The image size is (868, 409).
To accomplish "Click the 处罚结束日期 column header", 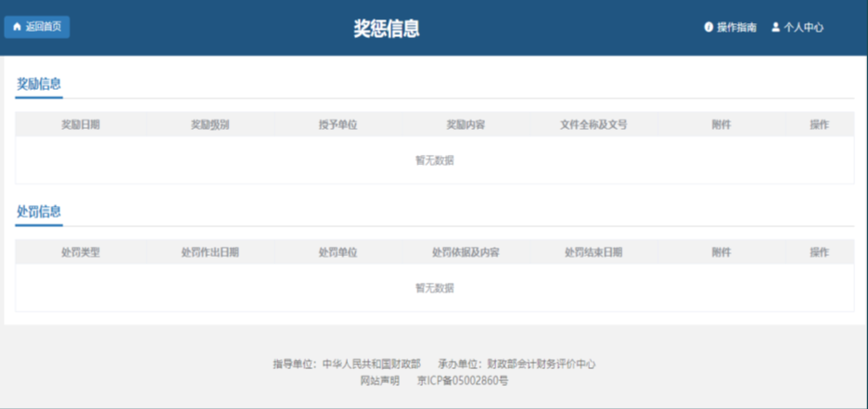I will pos(594,252).
